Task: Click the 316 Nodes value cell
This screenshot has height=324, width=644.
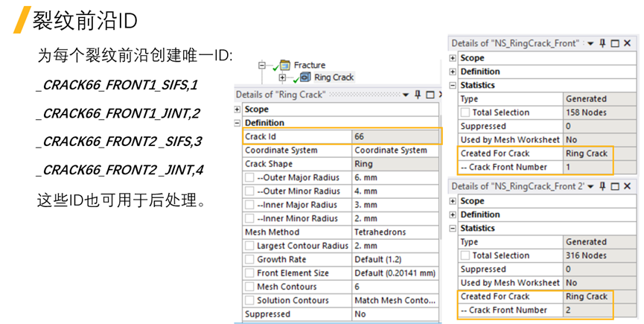Action: (x=599, y=255)
